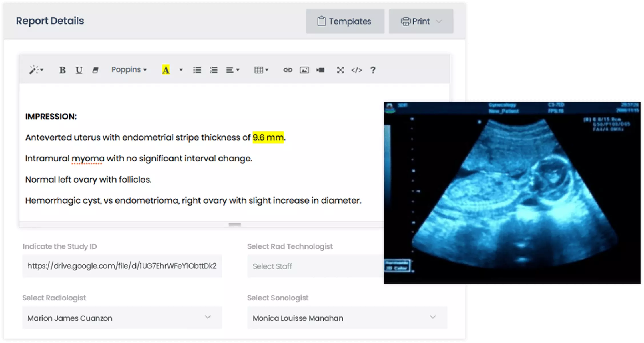Click the Templates button
The width and height of the screenshot is (644, 343).
point(345,21)
